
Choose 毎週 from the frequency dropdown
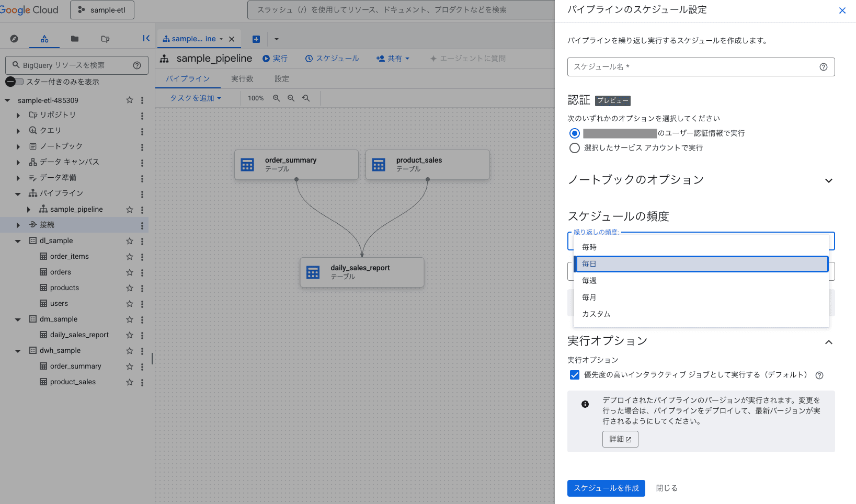589,280
